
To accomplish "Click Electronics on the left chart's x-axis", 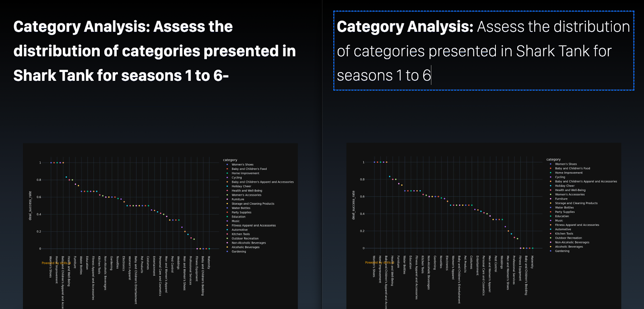I will [124, 264].
